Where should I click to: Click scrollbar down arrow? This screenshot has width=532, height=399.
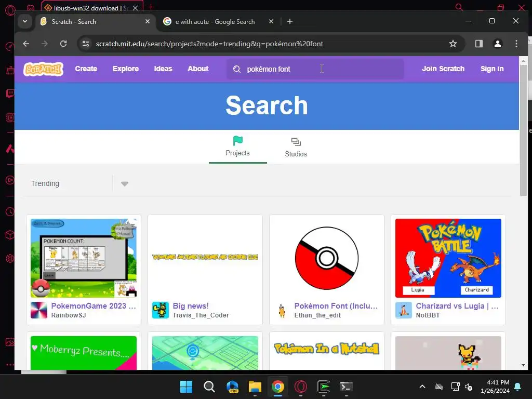524,365
